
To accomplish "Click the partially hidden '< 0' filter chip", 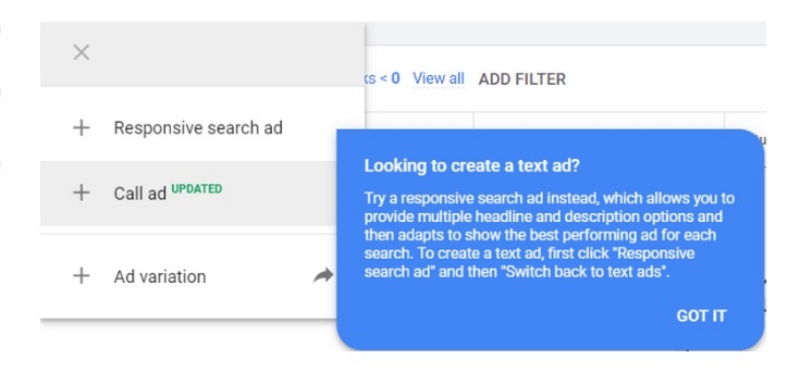I will (382, 79).
